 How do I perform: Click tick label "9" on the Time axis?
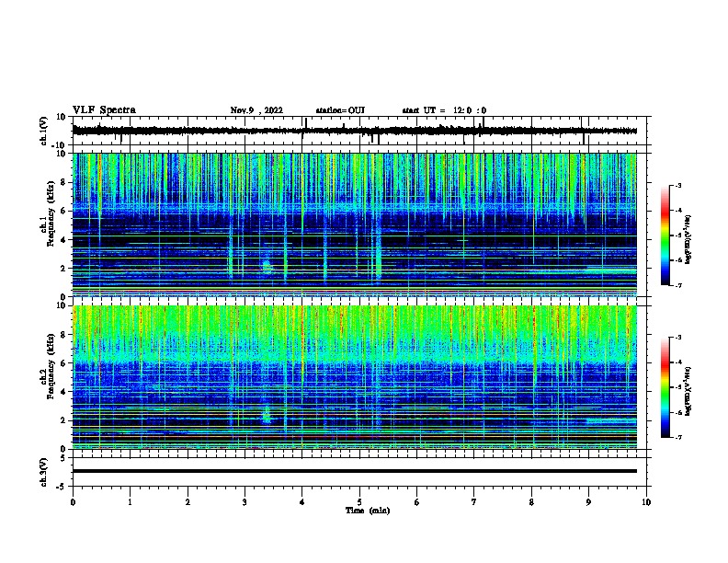click(588, 502)
